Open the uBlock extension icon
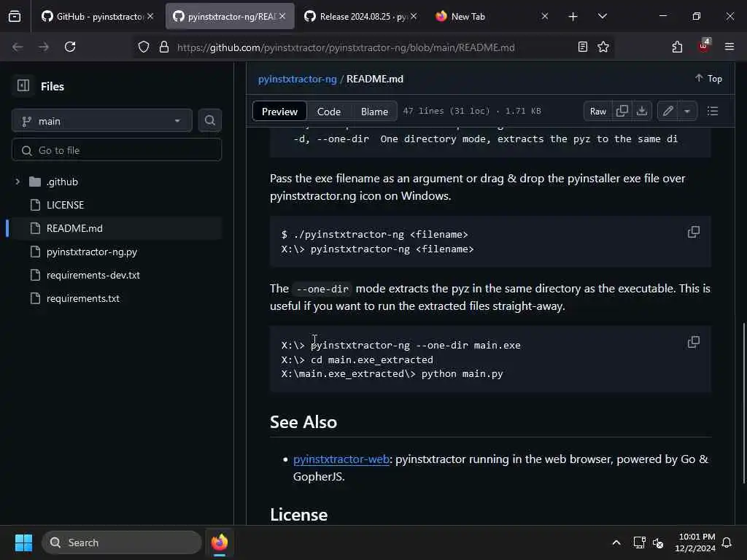 [x=703, y=47]
